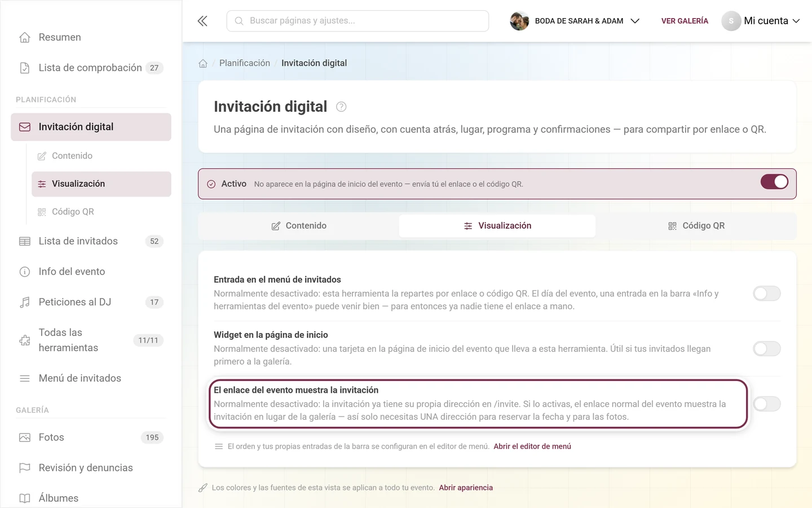
Task: Click the Código QR sidebar icon
Action: tap(42, 212)
